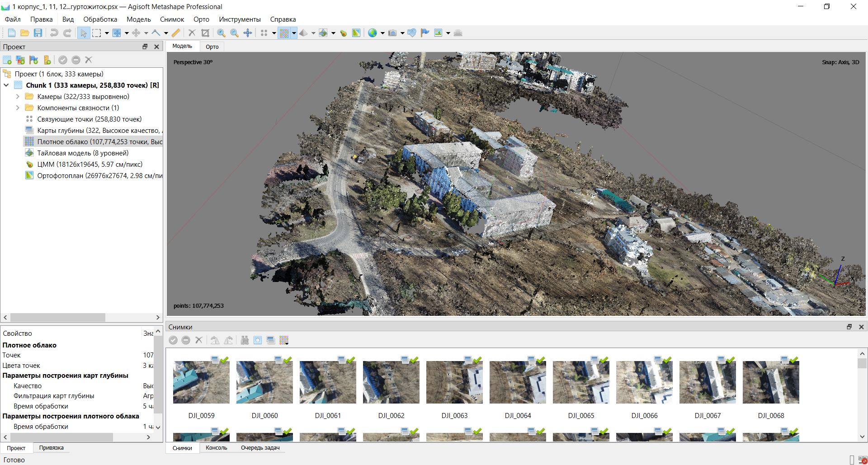The height and width of the screenshot is (465, 868).
Task: Show cameras using the camera toolbar icon
Action: pos(392,33)
